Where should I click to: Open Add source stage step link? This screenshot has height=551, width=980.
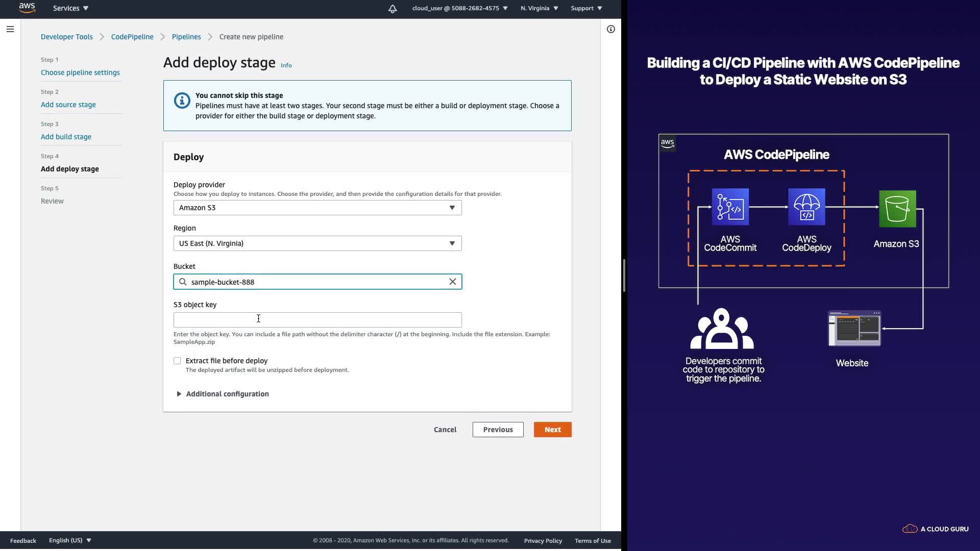pos(68,105)
